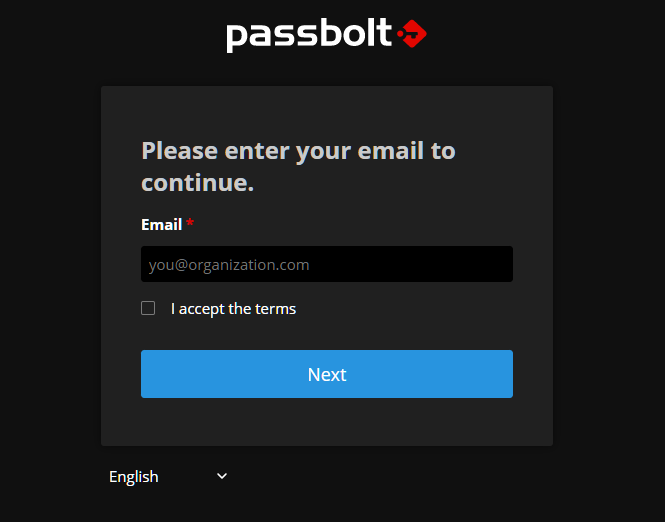
Task: Click the passbolt wordmark at the top
Action: pyautogui.click(x=309, y=35)
